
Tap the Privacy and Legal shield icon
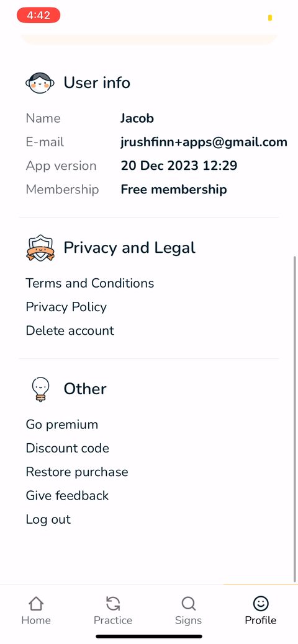[x=40, y=248]
